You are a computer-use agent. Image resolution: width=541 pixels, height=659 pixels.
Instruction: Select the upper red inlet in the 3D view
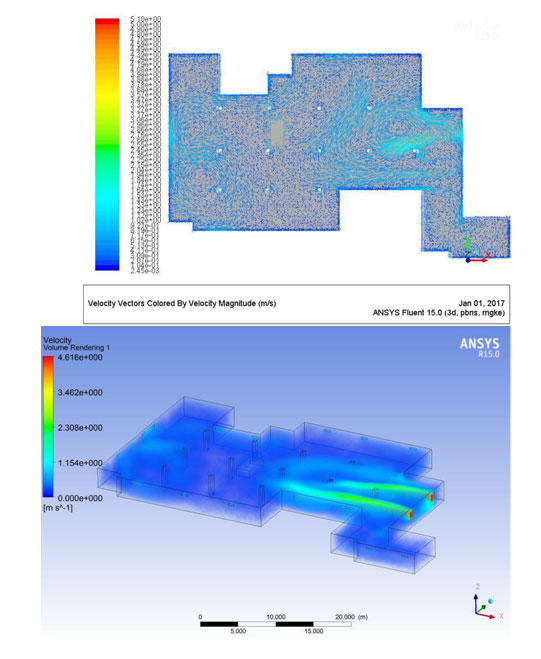431,498
